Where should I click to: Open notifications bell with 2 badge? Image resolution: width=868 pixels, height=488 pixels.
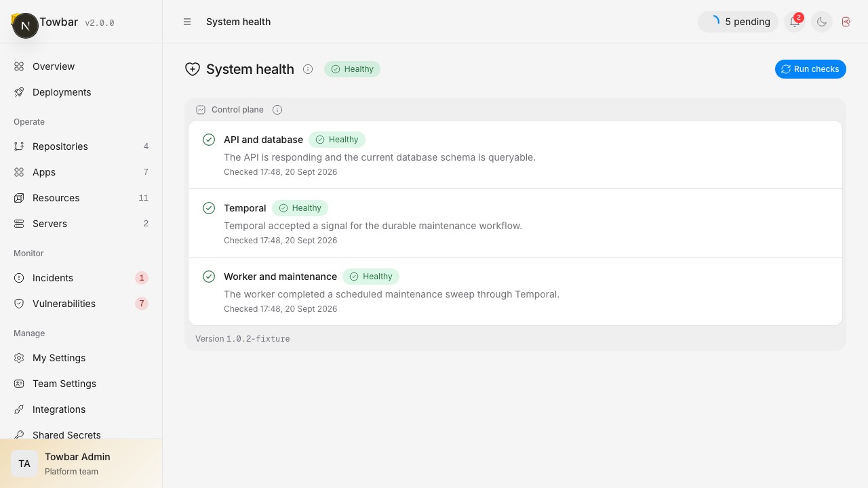(795, 22)
